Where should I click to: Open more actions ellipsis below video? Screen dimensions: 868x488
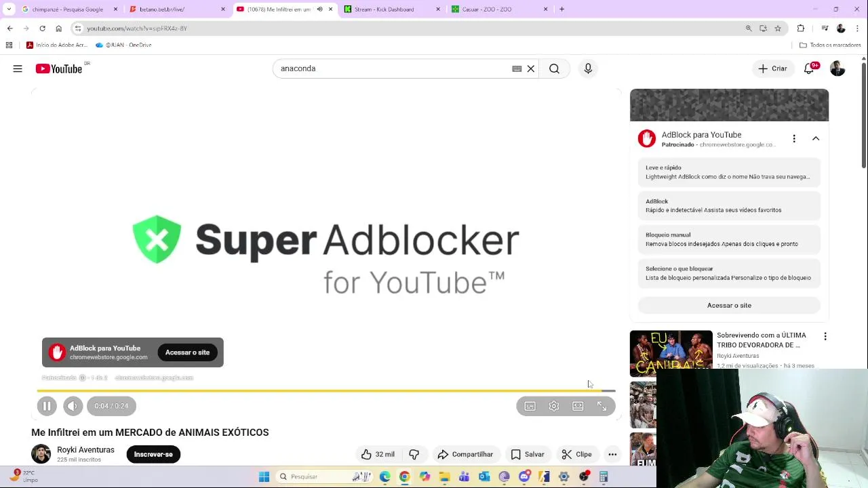click(x=612, y=454)
